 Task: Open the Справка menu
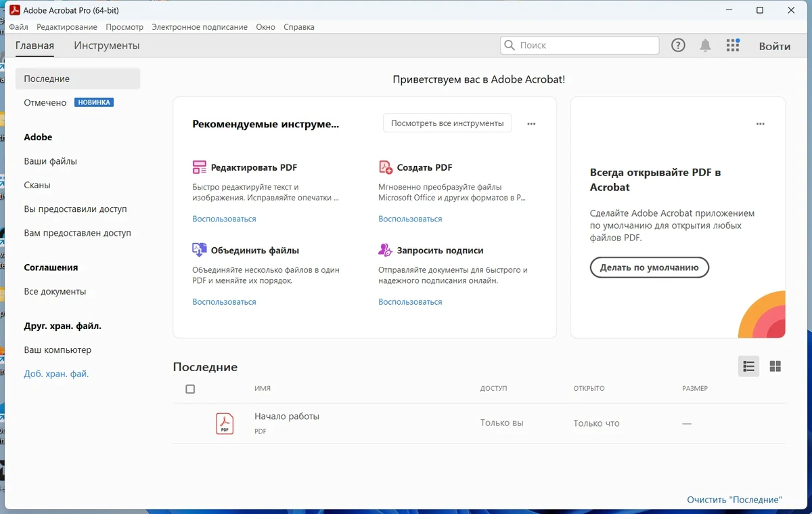[x=298, y=27]
